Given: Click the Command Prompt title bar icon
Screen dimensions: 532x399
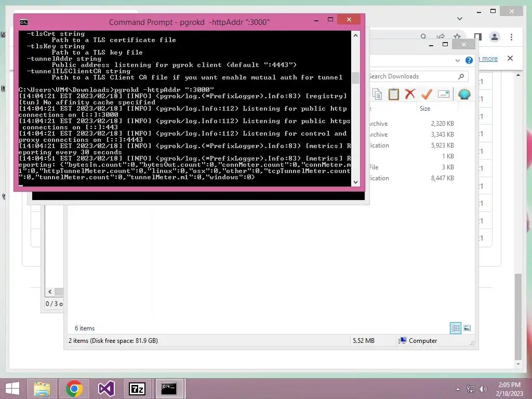Looking at the screenshot, I should (24, 22).
